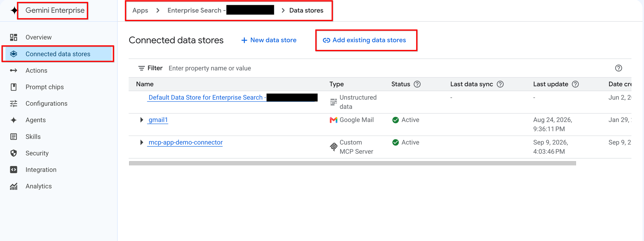Screen dimensions: 644x241
Task: Open the Overview page
Action: (38, 37)
